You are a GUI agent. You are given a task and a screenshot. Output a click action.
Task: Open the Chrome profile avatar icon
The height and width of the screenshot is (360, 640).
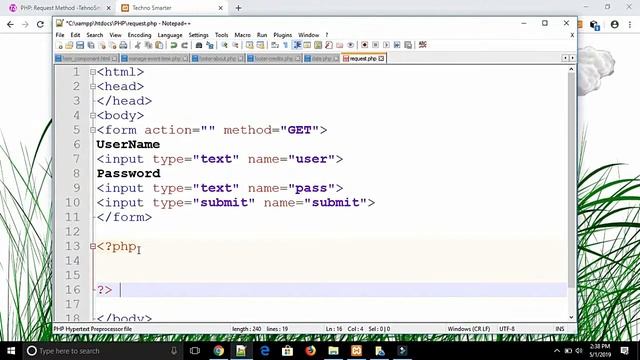coord(614,24)
